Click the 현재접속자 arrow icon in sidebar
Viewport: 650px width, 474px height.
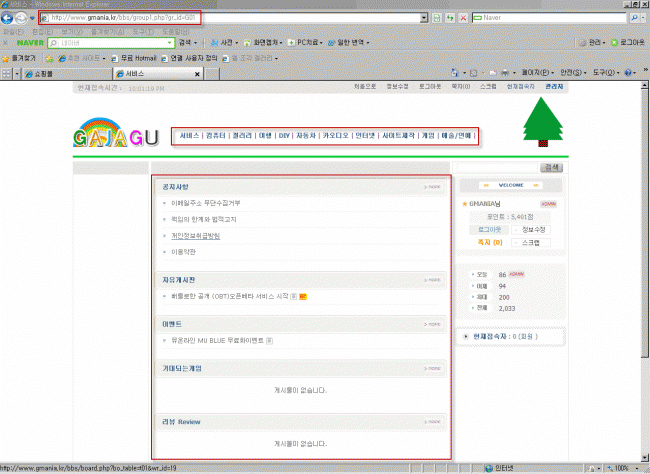[466, 336]
